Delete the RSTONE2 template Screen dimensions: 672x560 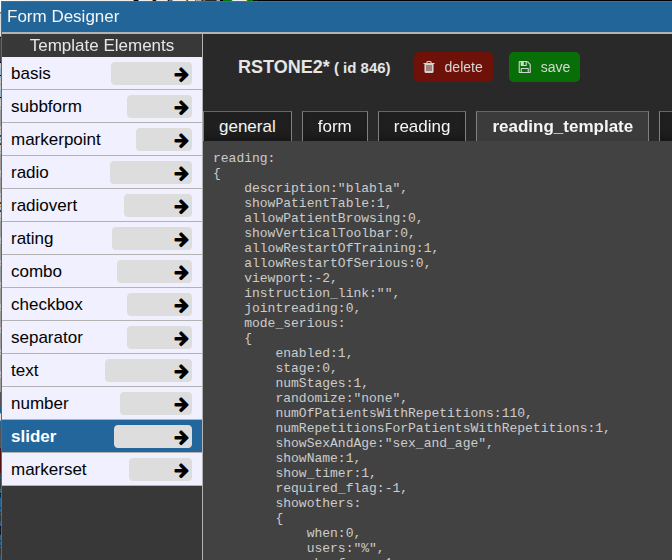[x=453, y=67]
